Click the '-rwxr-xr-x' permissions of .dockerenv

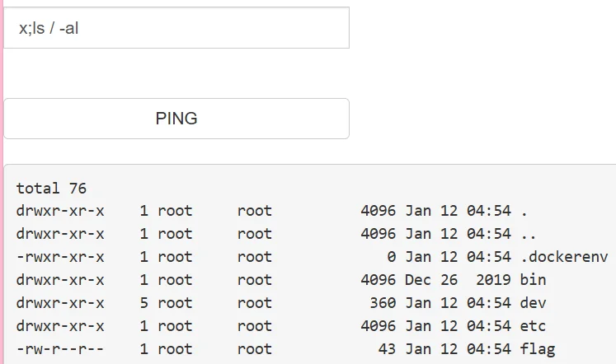point(60,257)
